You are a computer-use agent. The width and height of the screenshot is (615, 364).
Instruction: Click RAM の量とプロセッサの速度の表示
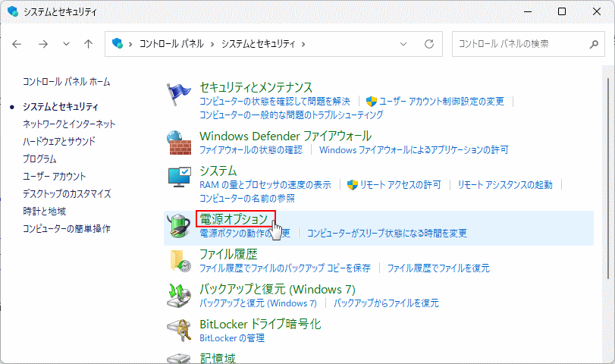pyautogui.click(x=265, y=185)
